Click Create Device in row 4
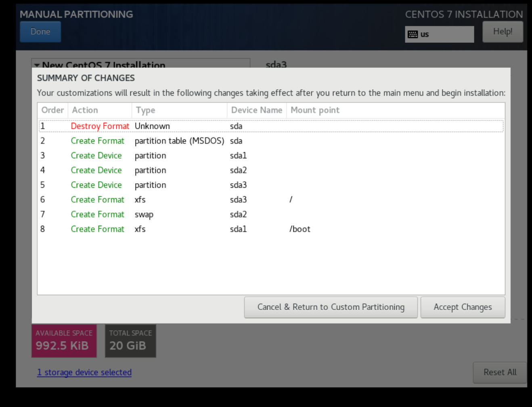 pos(96,170)
